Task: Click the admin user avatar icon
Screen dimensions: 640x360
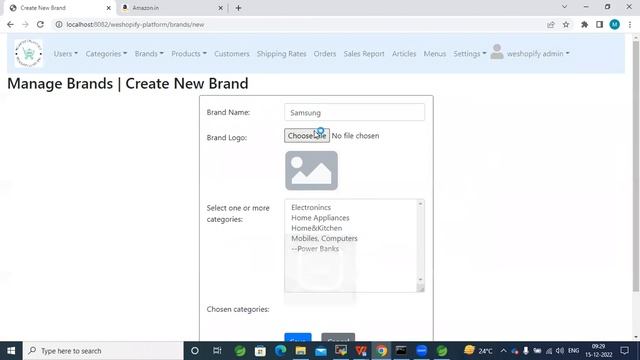Action: pos(497,52)
